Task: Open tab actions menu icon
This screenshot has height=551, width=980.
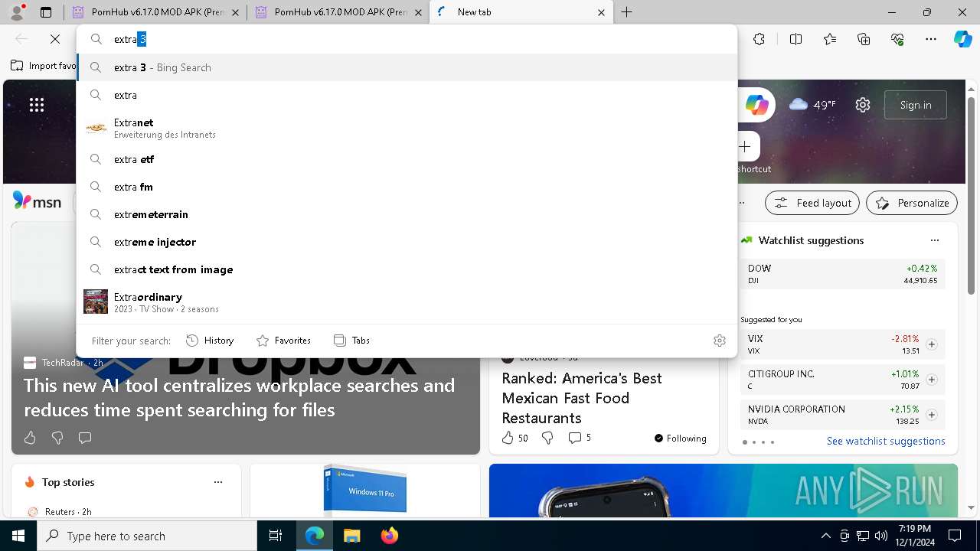Action: (x=46, y=12)
